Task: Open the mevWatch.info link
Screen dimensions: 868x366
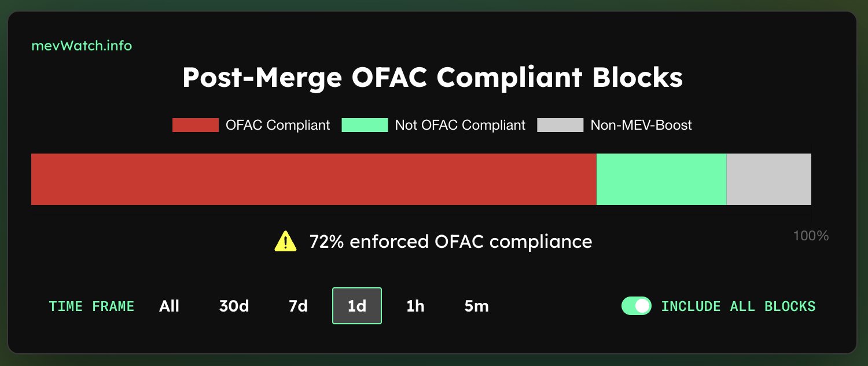Action: click(82, 46)
